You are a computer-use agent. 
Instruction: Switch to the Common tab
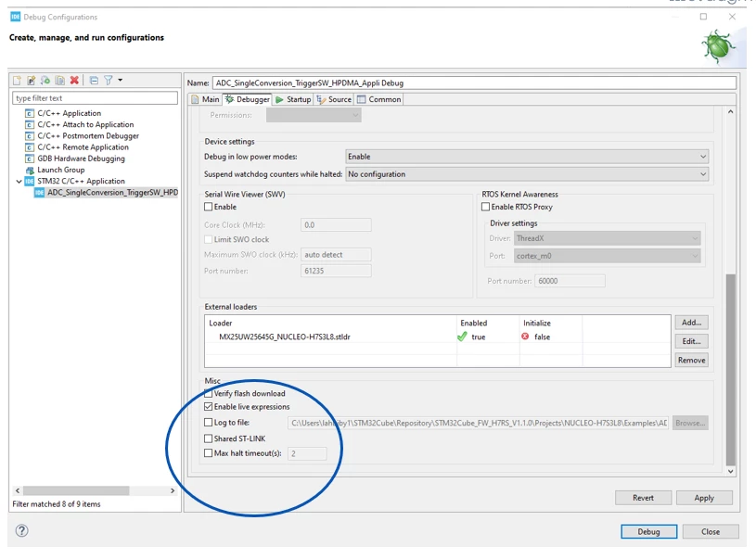(379, 99)
